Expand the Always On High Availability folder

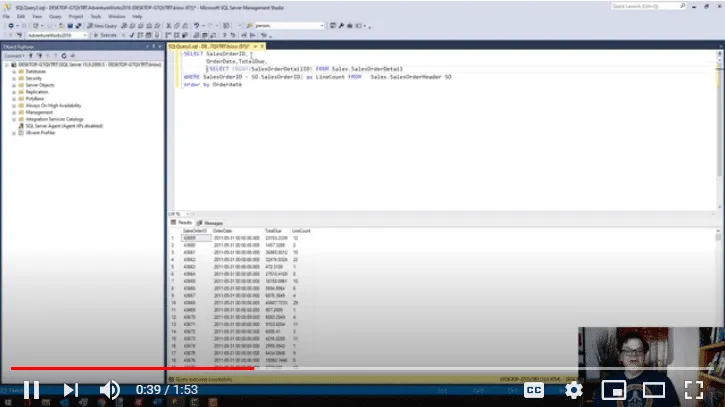[14, 105]
